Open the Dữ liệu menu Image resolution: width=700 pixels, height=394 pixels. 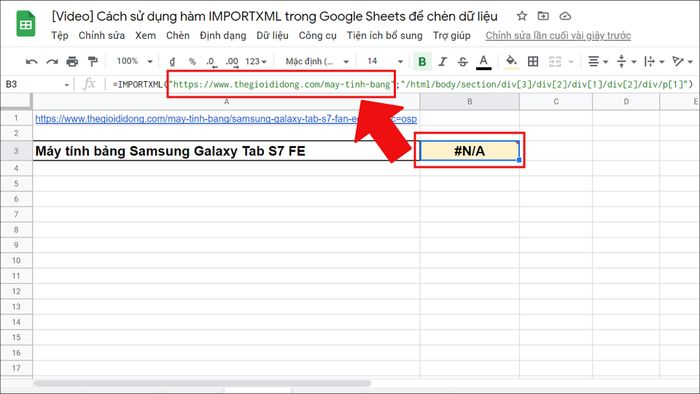(x=272, y=35)
